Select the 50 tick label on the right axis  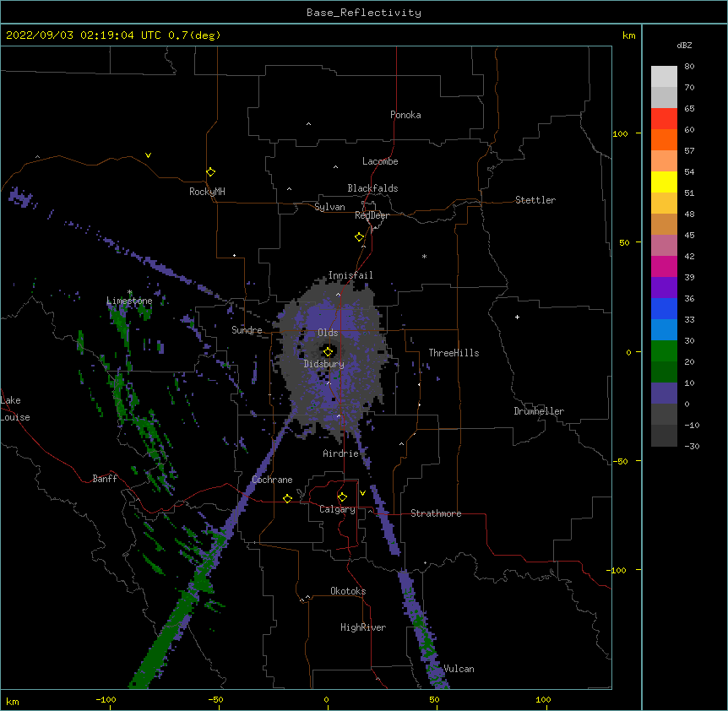tap(624, 242)
